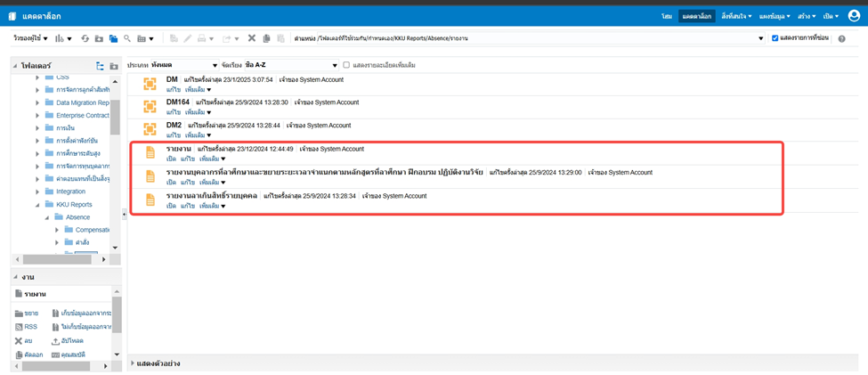
Task: Click the อัปโหลด link in the tasks panel
Action: (x=71, y=341)
